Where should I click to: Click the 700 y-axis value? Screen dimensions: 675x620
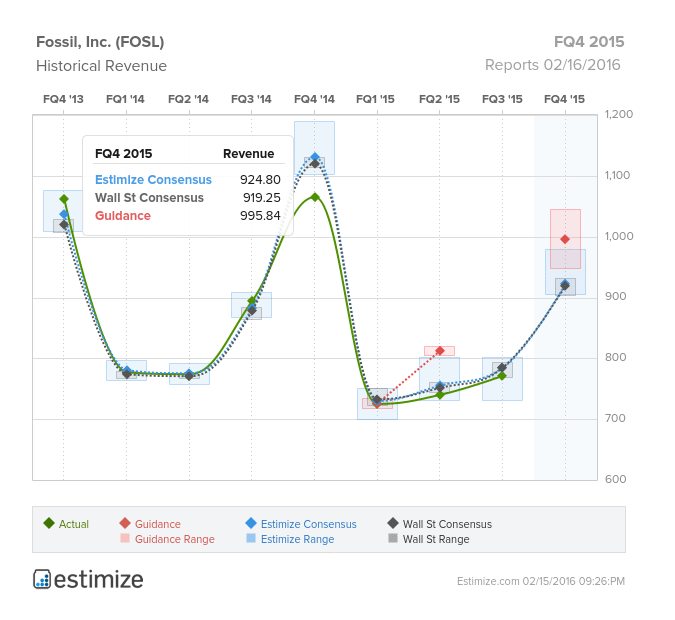pos(615,418)
